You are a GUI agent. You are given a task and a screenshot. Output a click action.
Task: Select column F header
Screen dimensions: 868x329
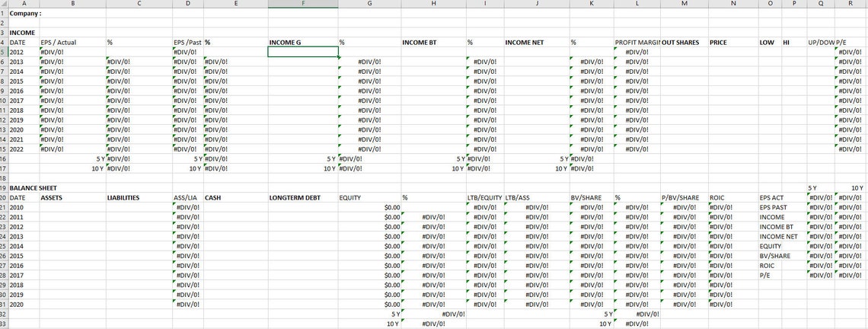tap(303, 4)
